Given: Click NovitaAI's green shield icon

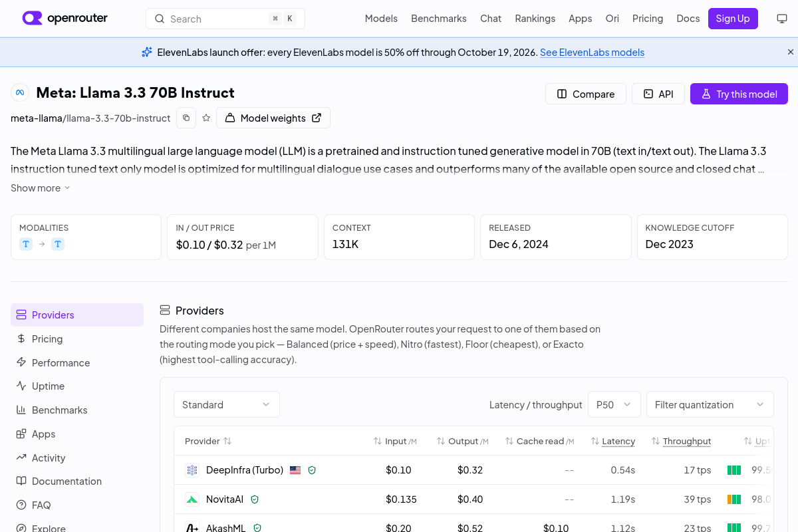Looking at the screenshot, I should click(x=254, y=499).
